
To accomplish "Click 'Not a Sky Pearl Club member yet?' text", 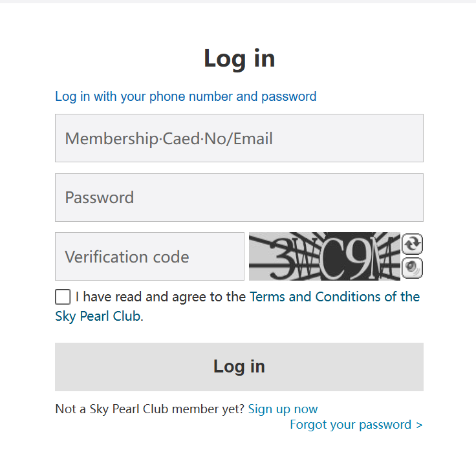I will pos(150,409).
